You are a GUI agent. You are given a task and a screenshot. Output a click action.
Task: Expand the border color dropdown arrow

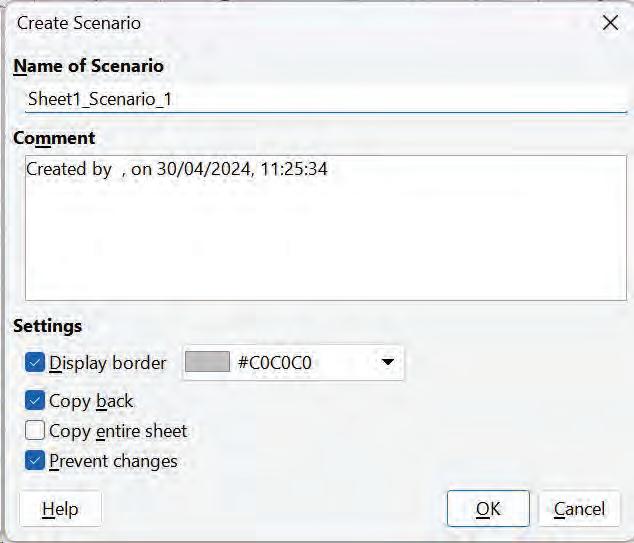coord(388,363)
